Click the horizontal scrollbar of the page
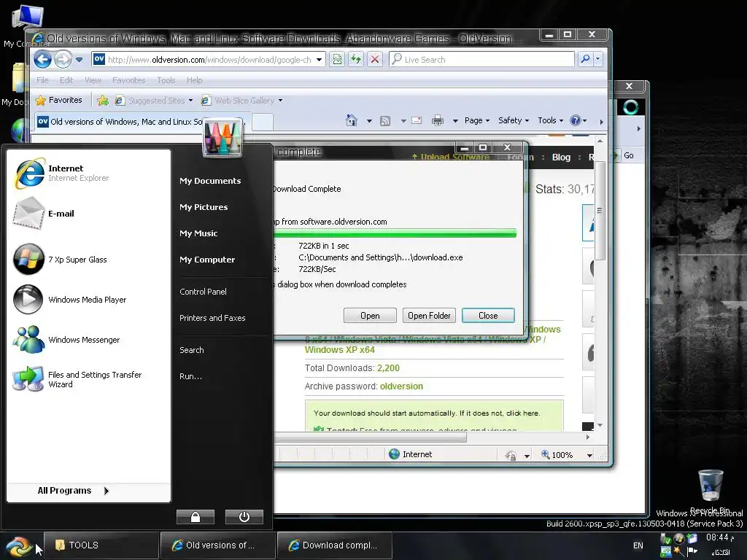 tap(370, 437)
